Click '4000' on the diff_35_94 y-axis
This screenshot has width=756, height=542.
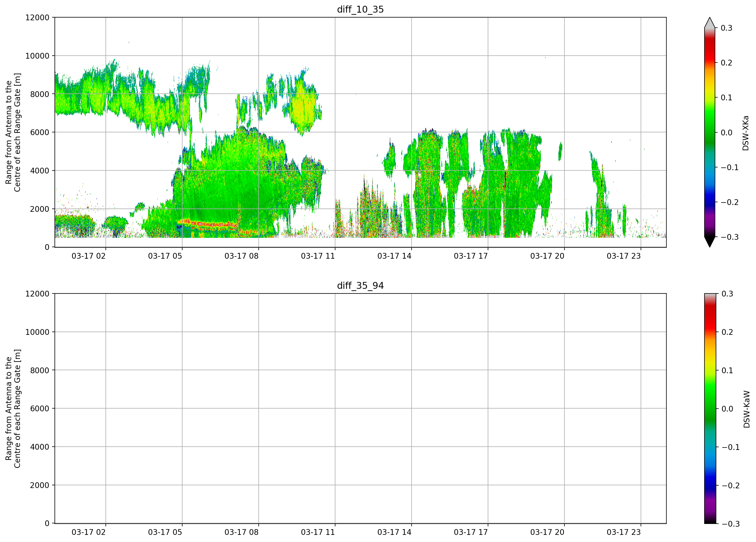[40, 447]
